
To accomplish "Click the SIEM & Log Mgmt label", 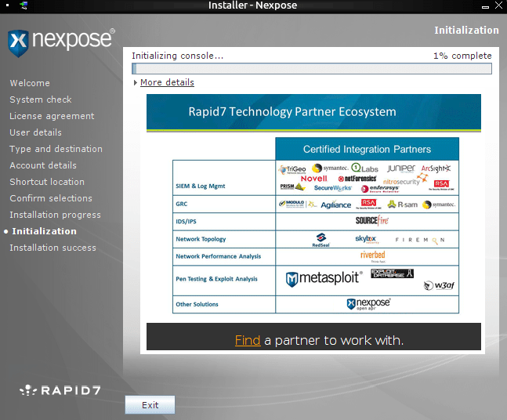I will click(x=201, y=186).
